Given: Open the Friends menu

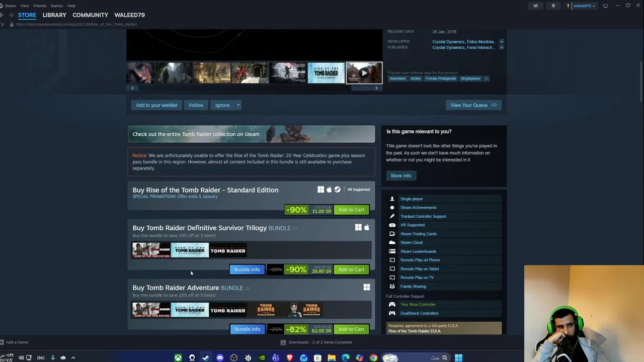Looking at the screenshot, I should pos(40,6).
